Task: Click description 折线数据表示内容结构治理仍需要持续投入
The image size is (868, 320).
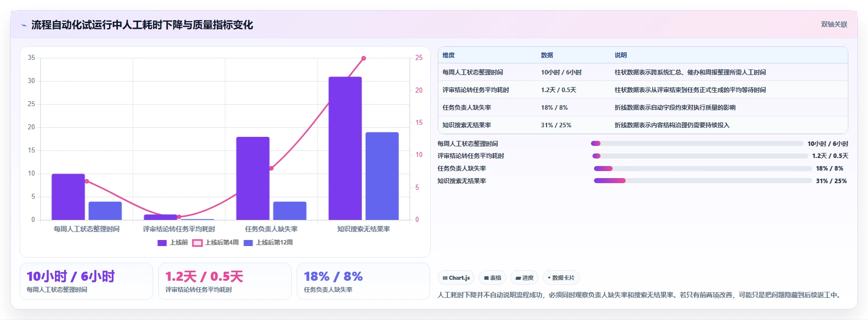Action: [x=672, y=125]
